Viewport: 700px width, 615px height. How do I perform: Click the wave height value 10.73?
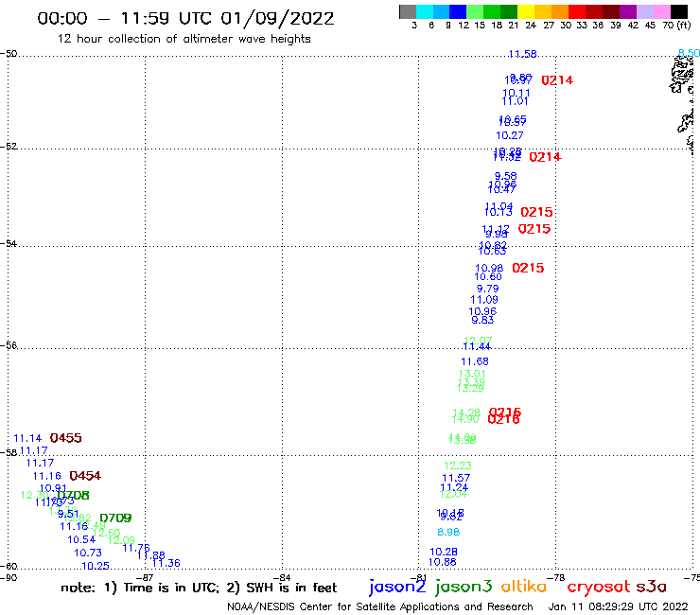[x=88, y=553]
